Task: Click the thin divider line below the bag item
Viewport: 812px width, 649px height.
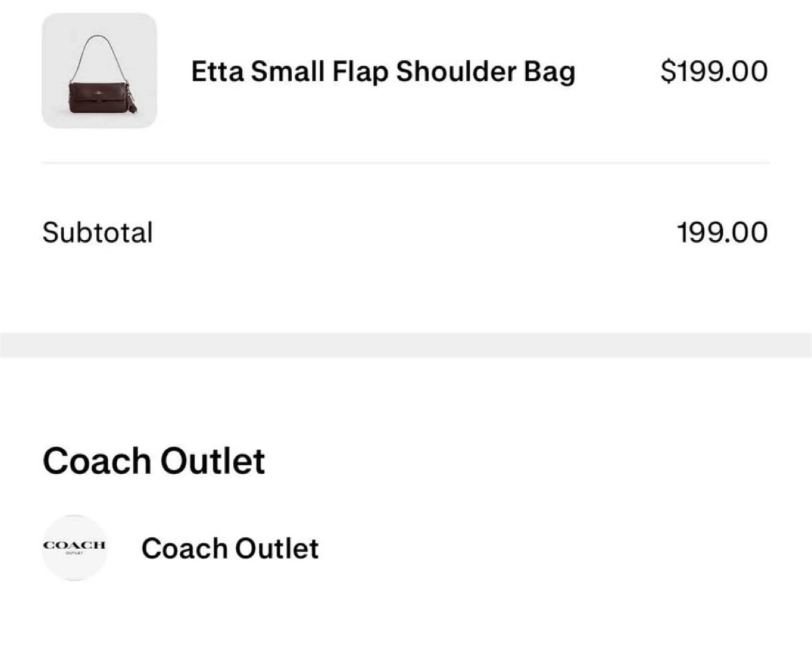Action: coord(406,163)
